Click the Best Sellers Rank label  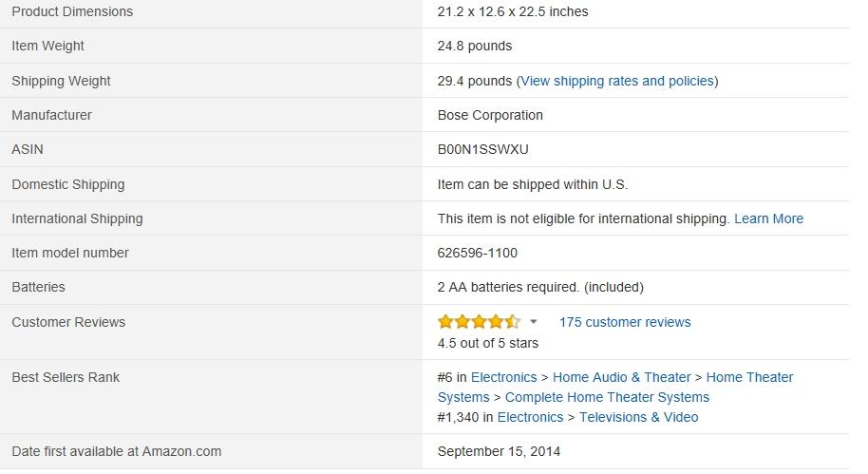[66, 377]
